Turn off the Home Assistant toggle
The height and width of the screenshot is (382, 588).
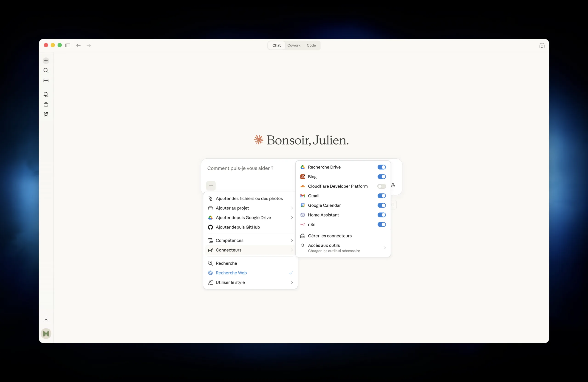pyautogui.click(x=382, y=215)
